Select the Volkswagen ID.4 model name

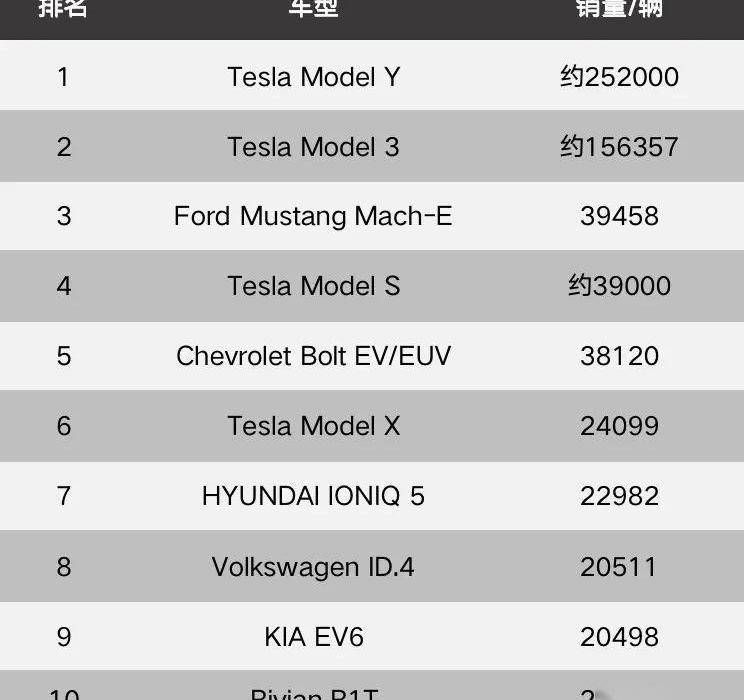pyautogui.click(x=313, y=567)
